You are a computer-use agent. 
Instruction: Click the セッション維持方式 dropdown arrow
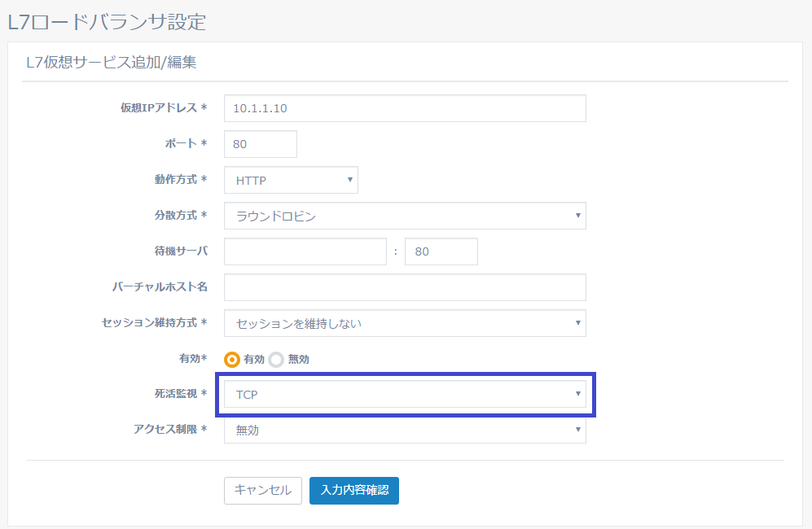578,323
